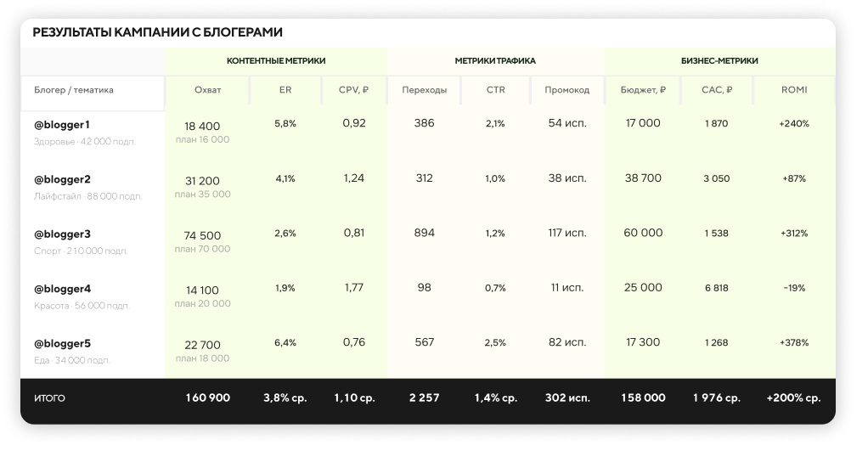Click the 'CPV, ₽' column header
Image resolution: width=868 pixels, height=468 pixels.
click(353, 90)
